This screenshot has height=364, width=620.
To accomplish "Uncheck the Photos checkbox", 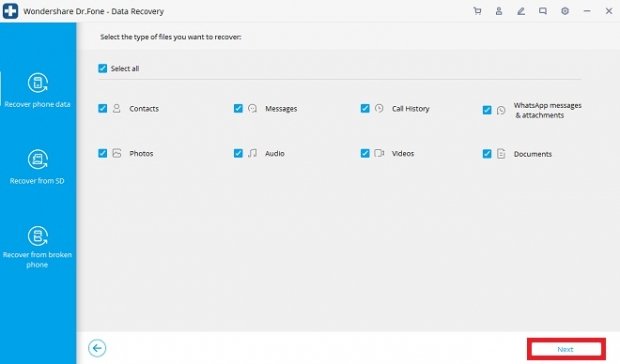I will 102,153.
